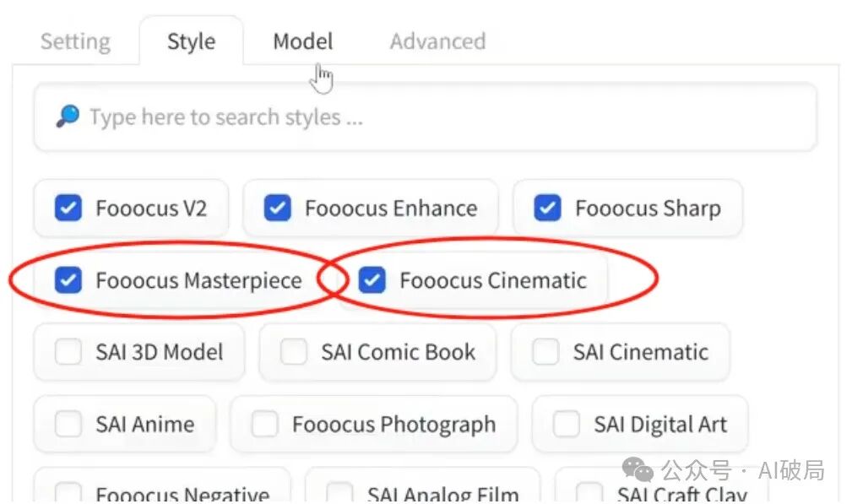Enable the SAI 3D Model style
The height and width of the screenshot is (504, 852).
point(68,352)
